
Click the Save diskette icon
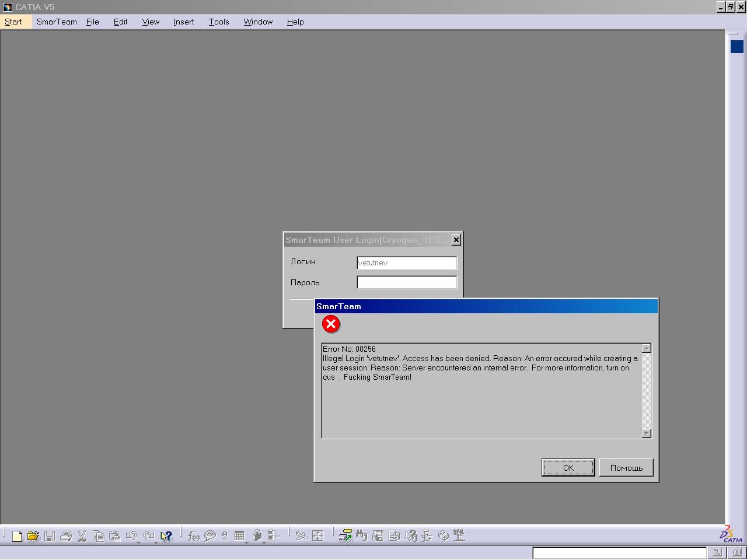click(x=50, y=535)
